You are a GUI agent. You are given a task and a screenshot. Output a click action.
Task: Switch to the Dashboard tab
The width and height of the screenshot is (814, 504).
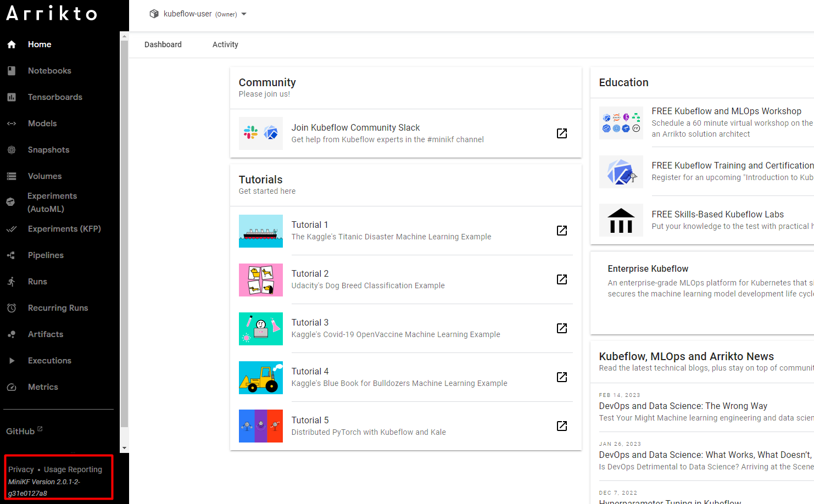[x=163, y=44]
